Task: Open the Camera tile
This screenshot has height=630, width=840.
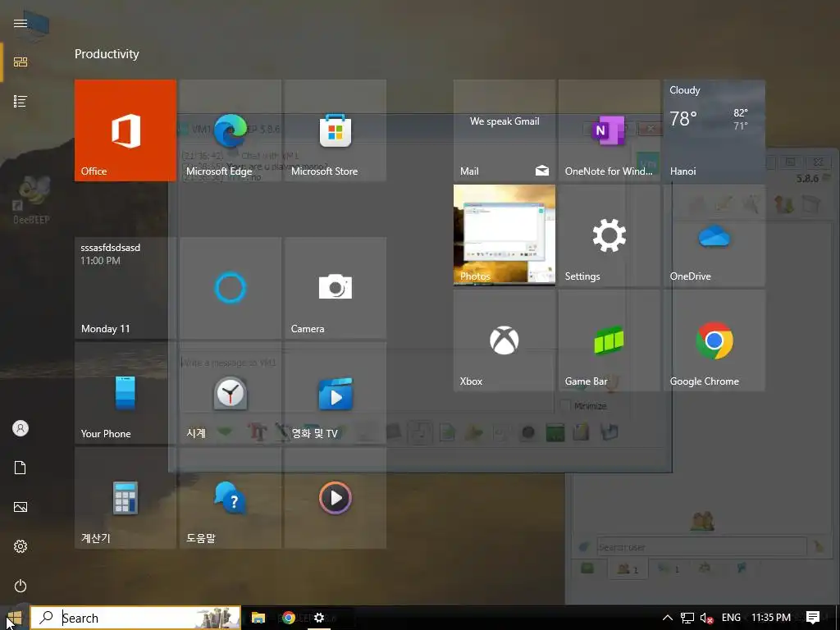Action: (x=336, y=288)
